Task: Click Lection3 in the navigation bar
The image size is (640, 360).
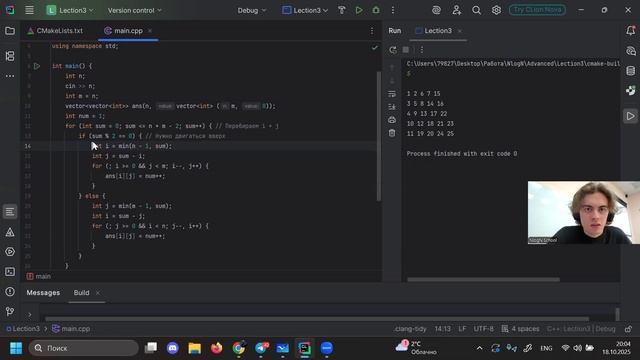Action: pyautogui.click(x=23, y=329)
